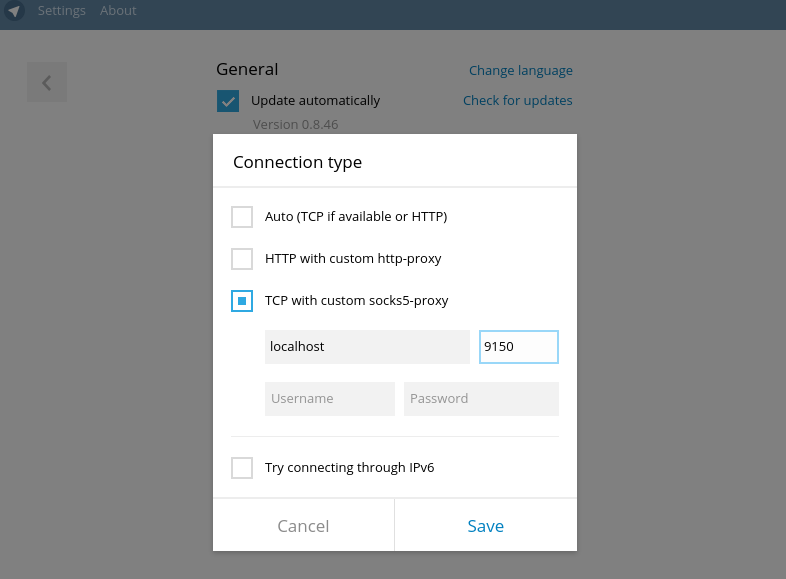Image resolution: width=786 pixels, height=579 pixels.
Task: Go back using the left arrow
Action: [x=47, y=83]
